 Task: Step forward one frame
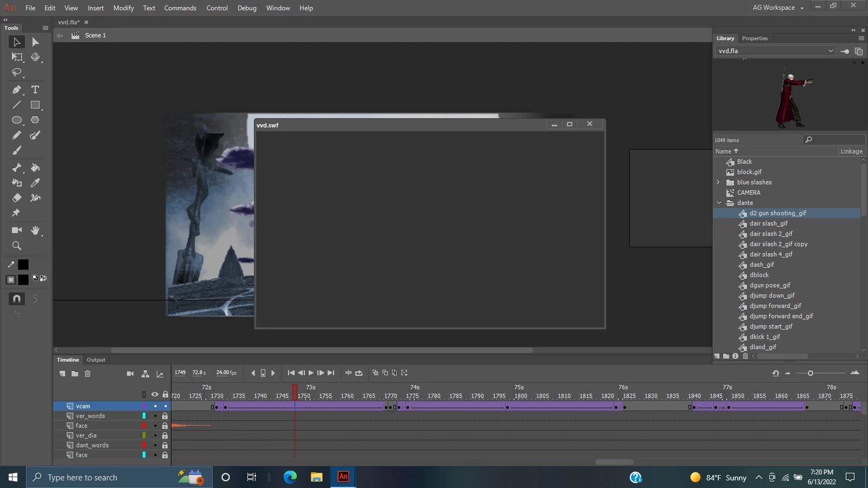pos(321,373)
